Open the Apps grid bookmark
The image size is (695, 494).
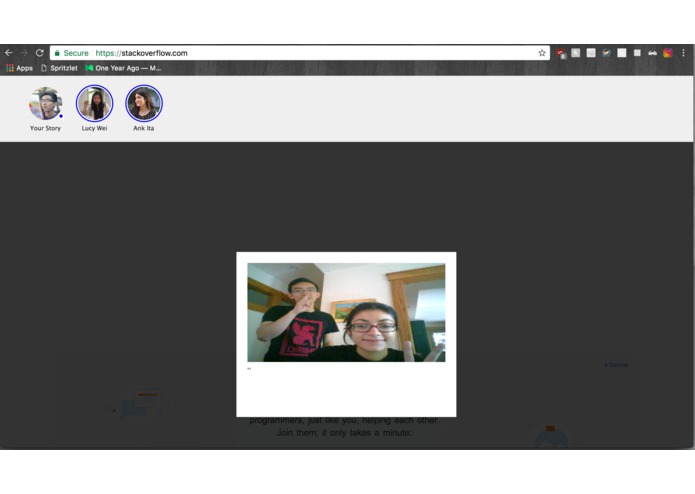[19, 68]
